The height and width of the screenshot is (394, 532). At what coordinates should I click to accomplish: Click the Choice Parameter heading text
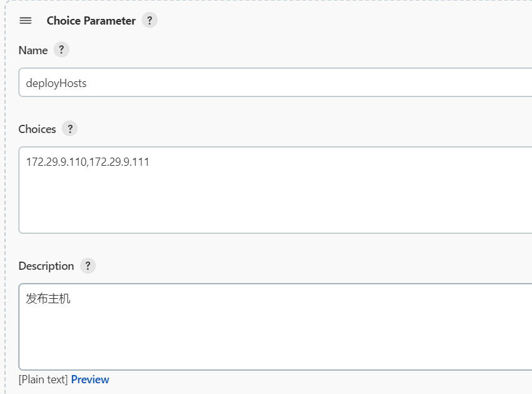pos(91,21)
